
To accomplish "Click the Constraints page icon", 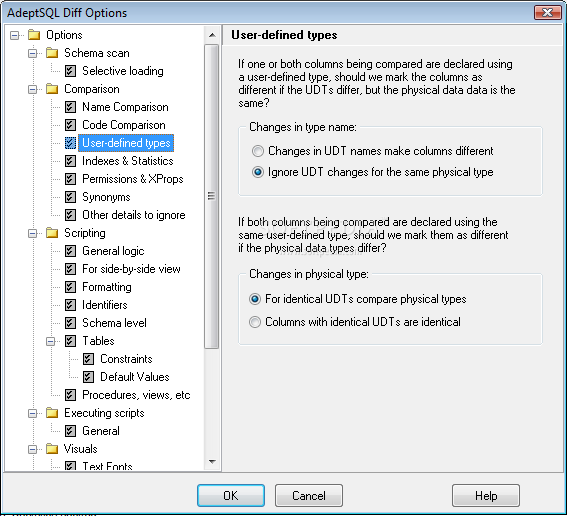I will click(x=88, y=359).
